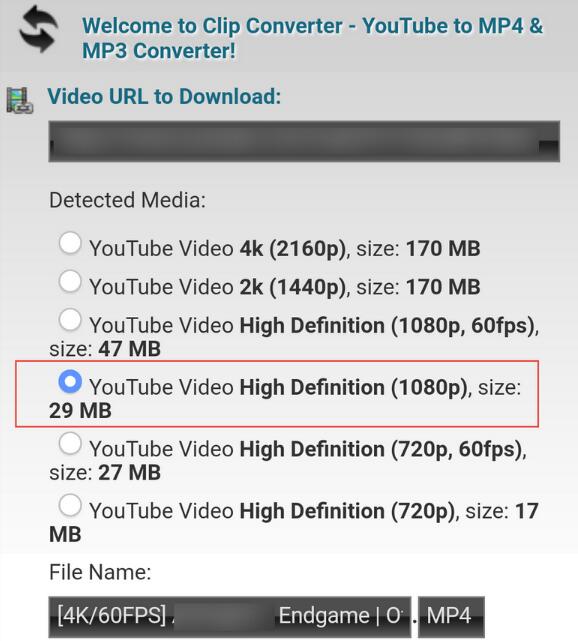The width and height of the screenshot is (578, 641).
Task: Click the 29 MB size text
Action: click(80, 410)
